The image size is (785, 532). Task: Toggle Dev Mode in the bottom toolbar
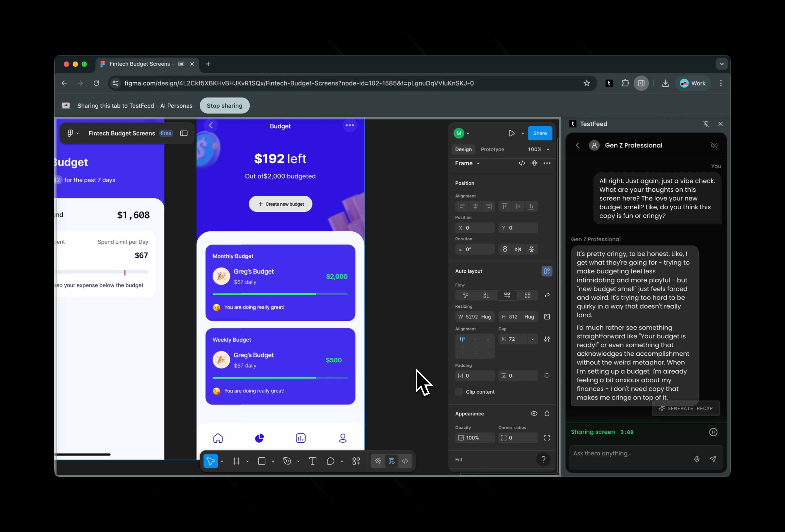click(405, 461)
